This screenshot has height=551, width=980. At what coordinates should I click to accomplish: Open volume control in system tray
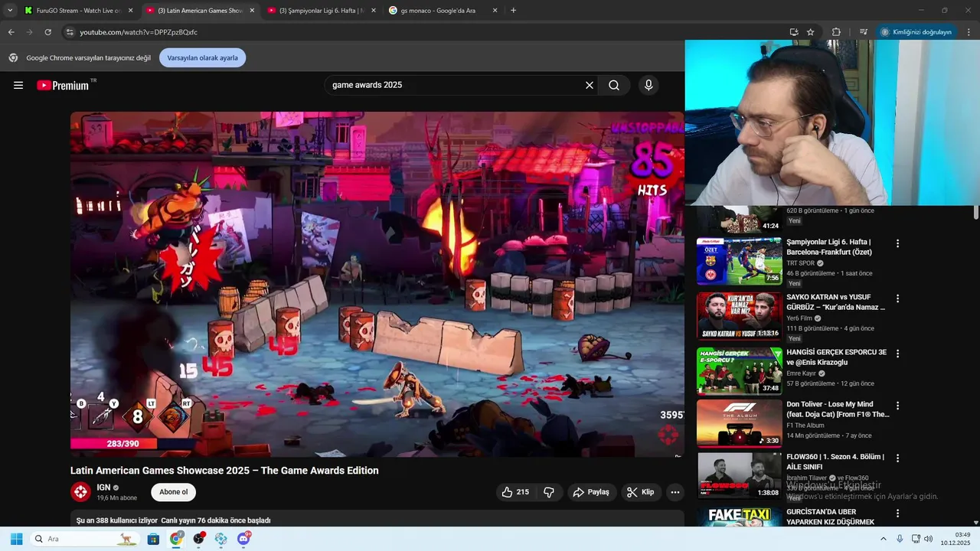(x=929, y=539)
